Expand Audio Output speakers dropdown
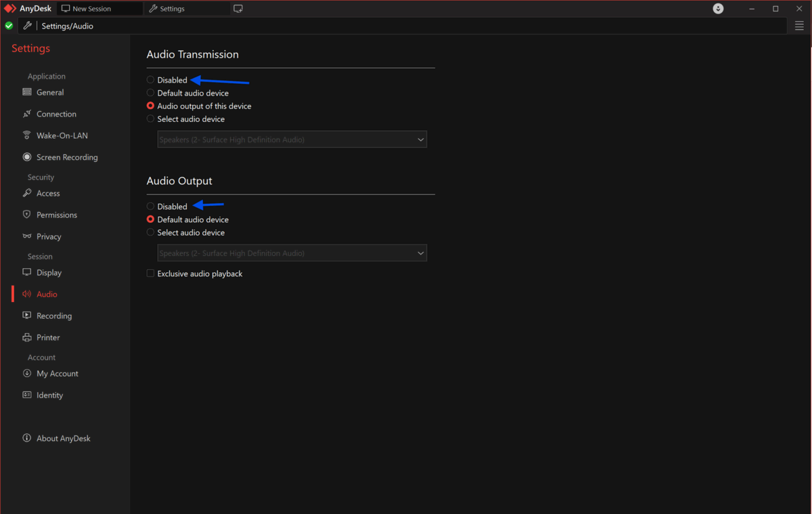Viewport: 812px width, 514px height. tap(292, 253)
